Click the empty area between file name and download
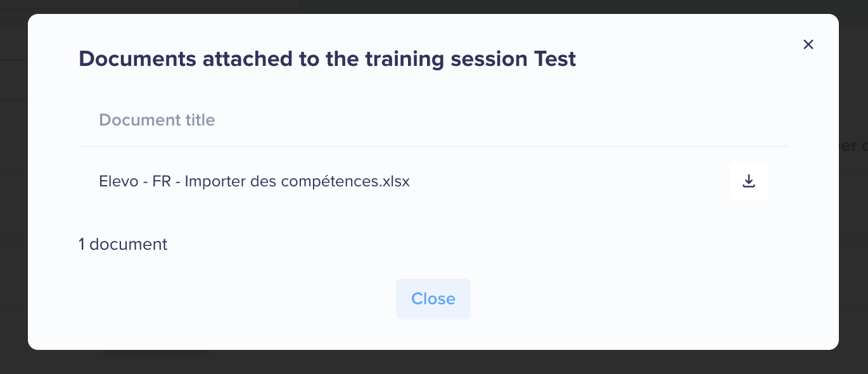The image size is (868, 374). (x=570, y=181)
